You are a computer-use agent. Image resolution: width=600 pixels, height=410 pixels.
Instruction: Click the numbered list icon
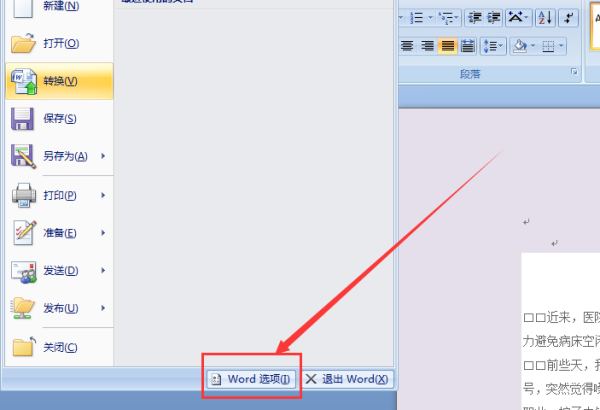[416, 18]
